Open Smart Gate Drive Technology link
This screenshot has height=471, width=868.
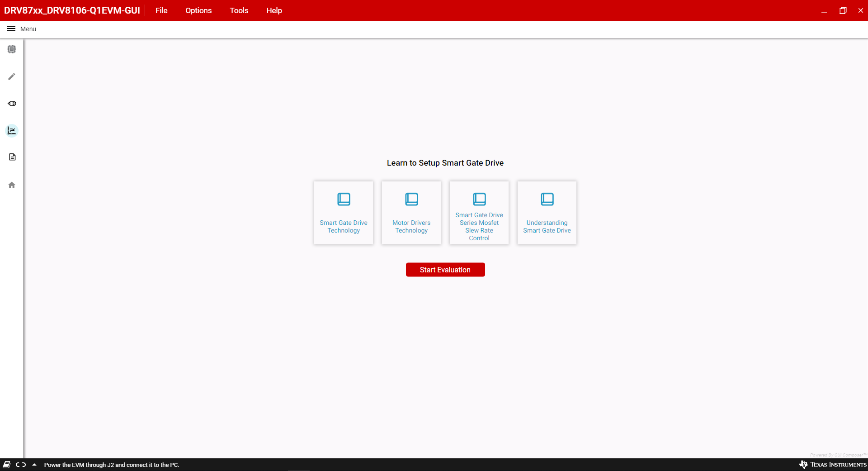pyautogui.click(x=344, y=227)
